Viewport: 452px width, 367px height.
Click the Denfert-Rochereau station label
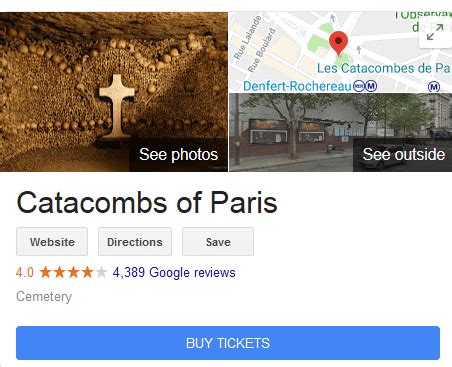coord(297,86)
